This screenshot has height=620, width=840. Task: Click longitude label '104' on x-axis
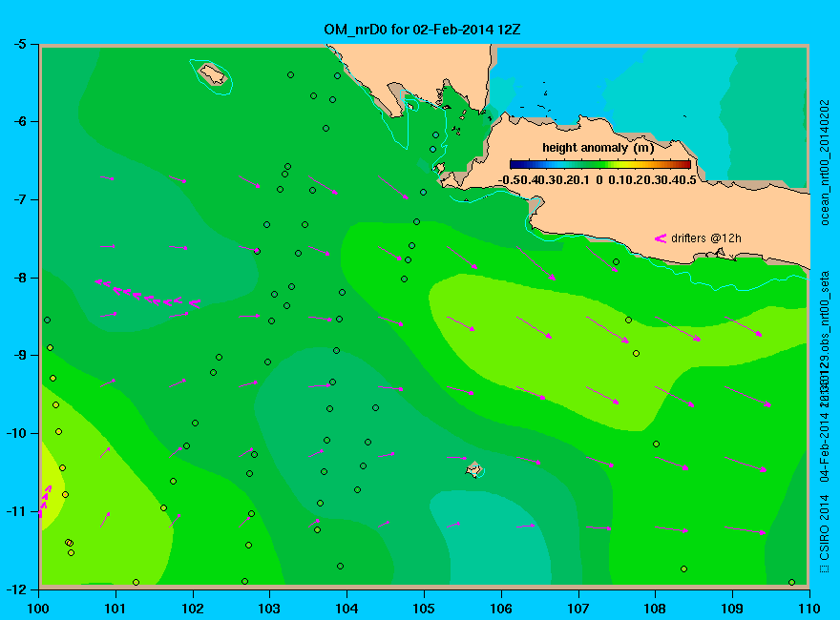coord(346,609)
